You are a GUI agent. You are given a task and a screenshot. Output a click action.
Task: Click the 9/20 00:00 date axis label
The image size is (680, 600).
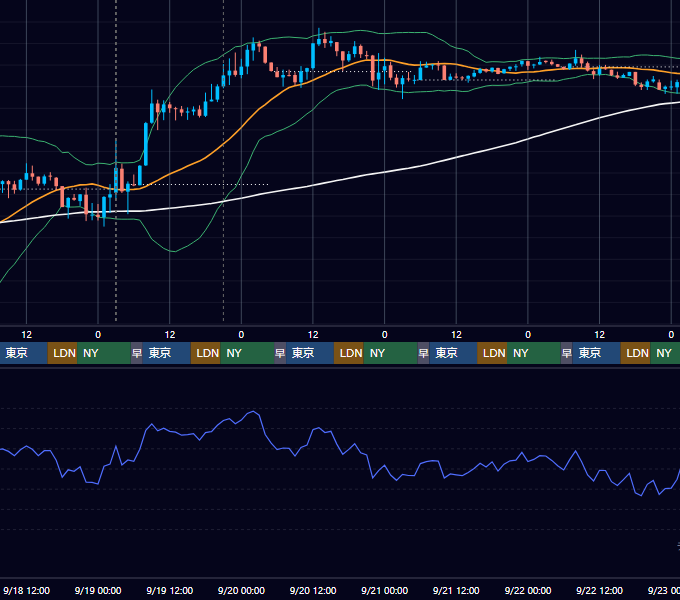[241, 590]
